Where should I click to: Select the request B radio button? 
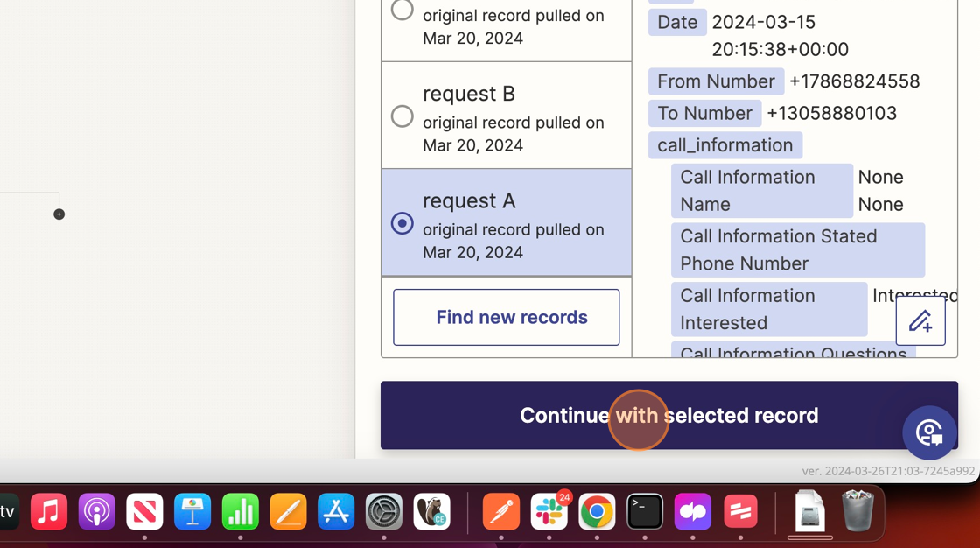402,116
